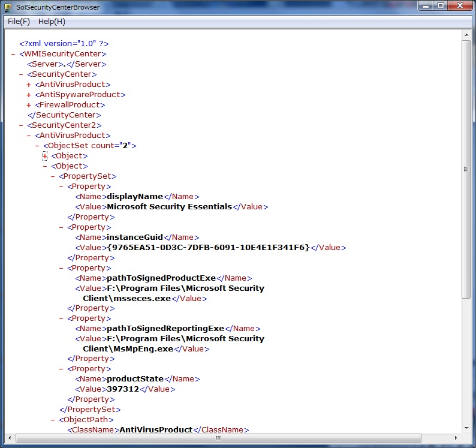This screenshot has width=476, height=448.
Task: Click the <Server>.</Server> line
Action: 67,64
